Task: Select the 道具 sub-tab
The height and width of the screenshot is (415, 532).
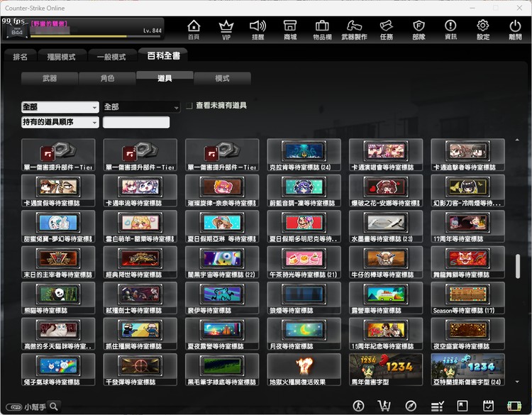Action: pos(165,78)
